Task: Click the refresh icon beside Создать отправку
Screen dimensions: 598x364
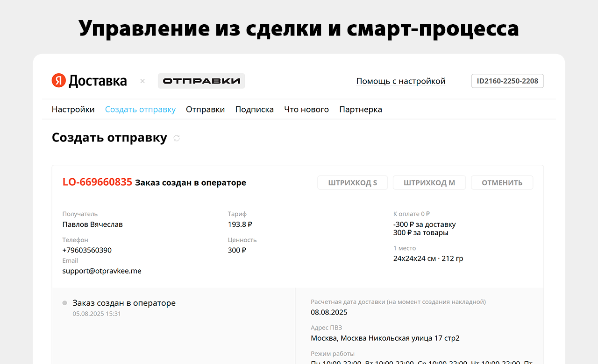Action: (177, 138)
